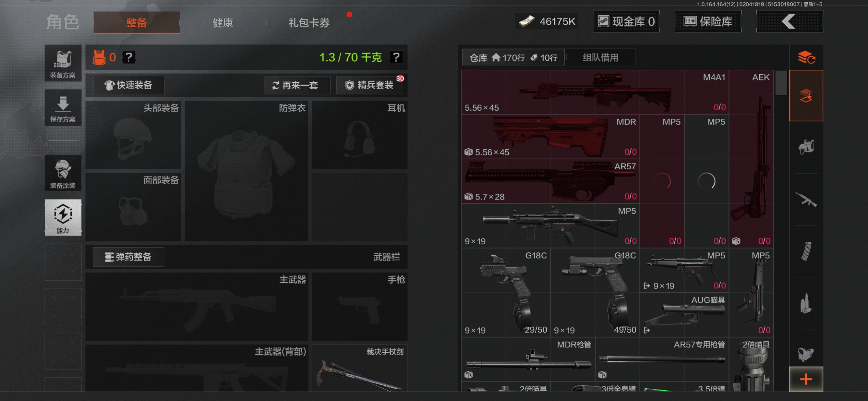Click the back arrow at top right
Image resolution: width=868 pixels, height=401 pixels.
[789, 21]
